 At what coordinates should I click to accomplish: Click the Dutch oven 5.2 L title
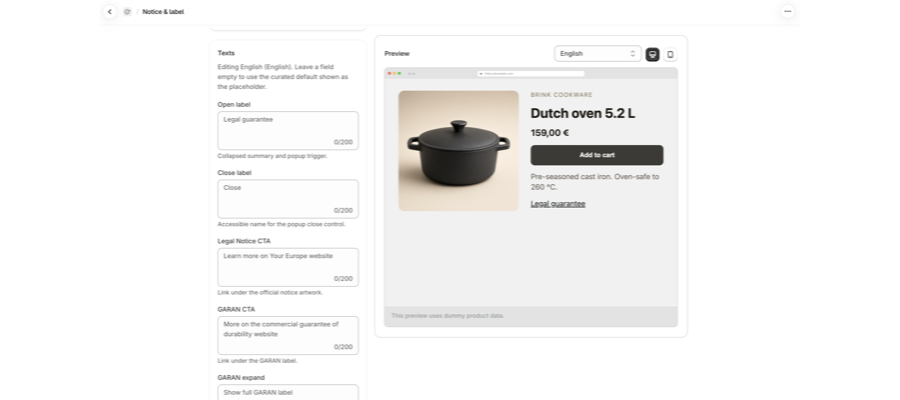coord(583,113)
